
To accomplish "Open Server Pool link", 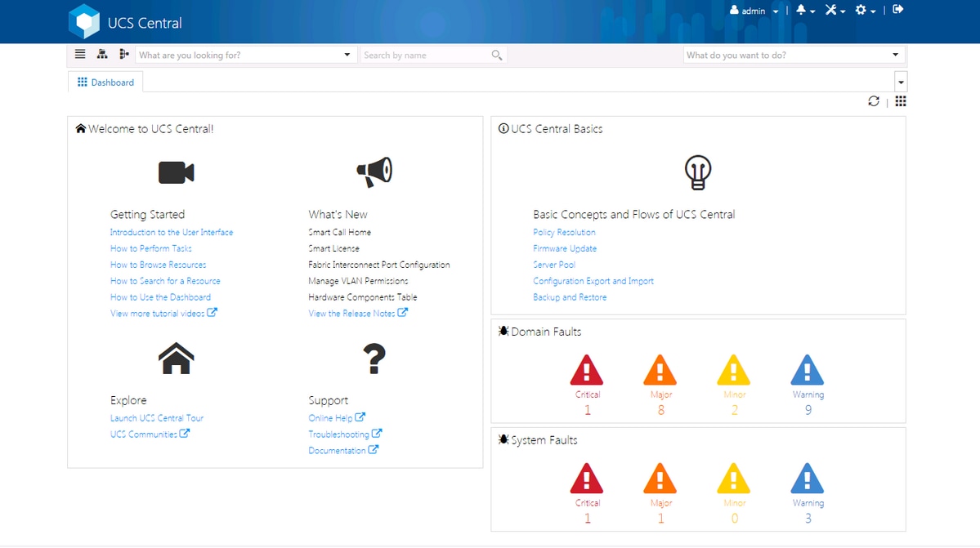I will tap(554, 265).
